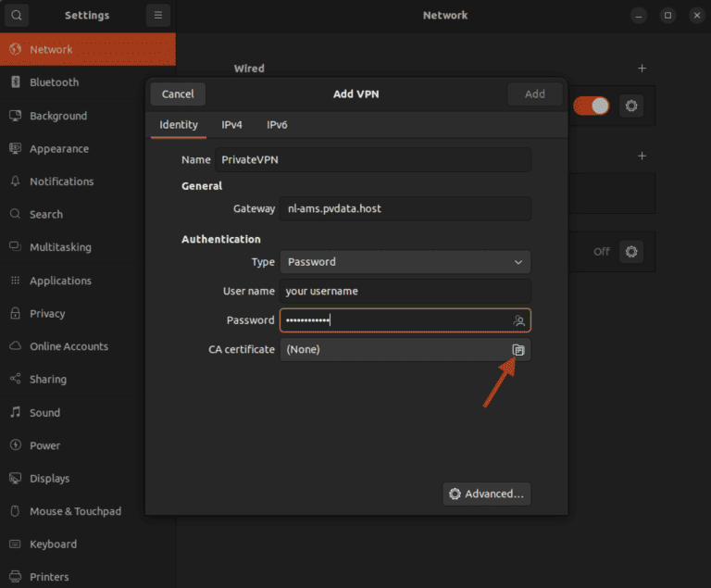Add a wired connection with plus icon
Image resolution: width=711 pixels, height=588 pixels.
coord(642,69)
